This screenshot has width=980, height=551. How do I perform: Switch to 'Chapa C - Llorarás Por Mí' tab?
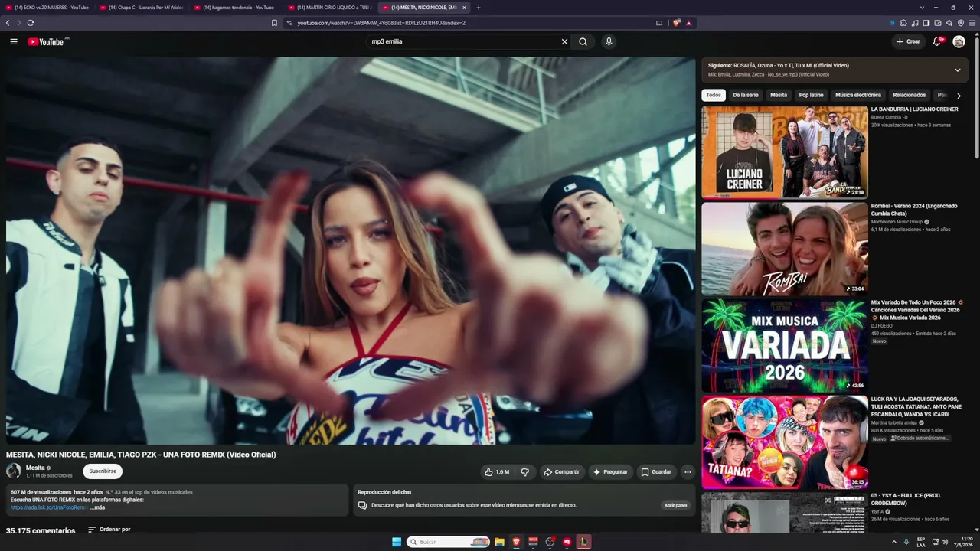click(142, 8)
